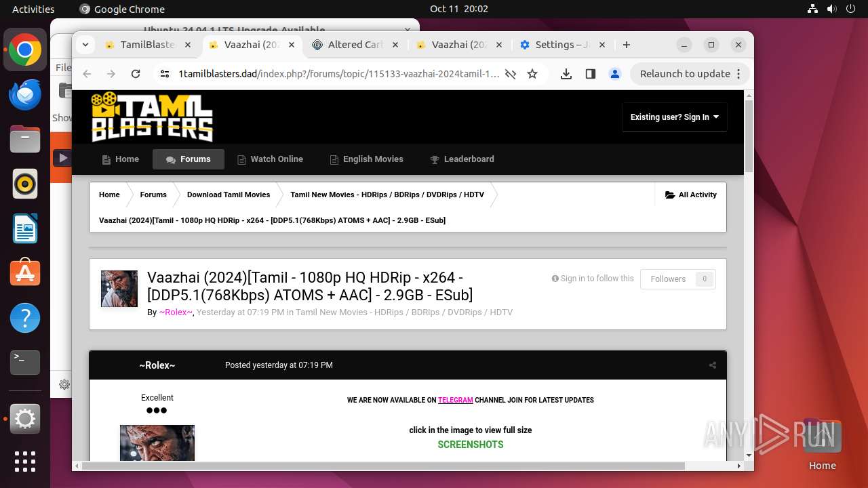The width and height of the screenshot is (868, 488).
Task: Open the power menu icon in top bar
Action: [x=851, y=9]
